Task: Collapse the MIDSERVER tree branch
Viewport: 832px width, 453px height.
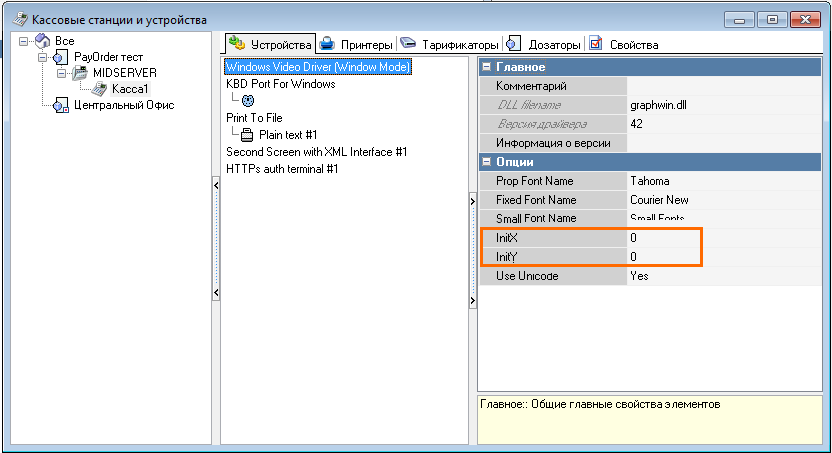Action: (61, 73)
